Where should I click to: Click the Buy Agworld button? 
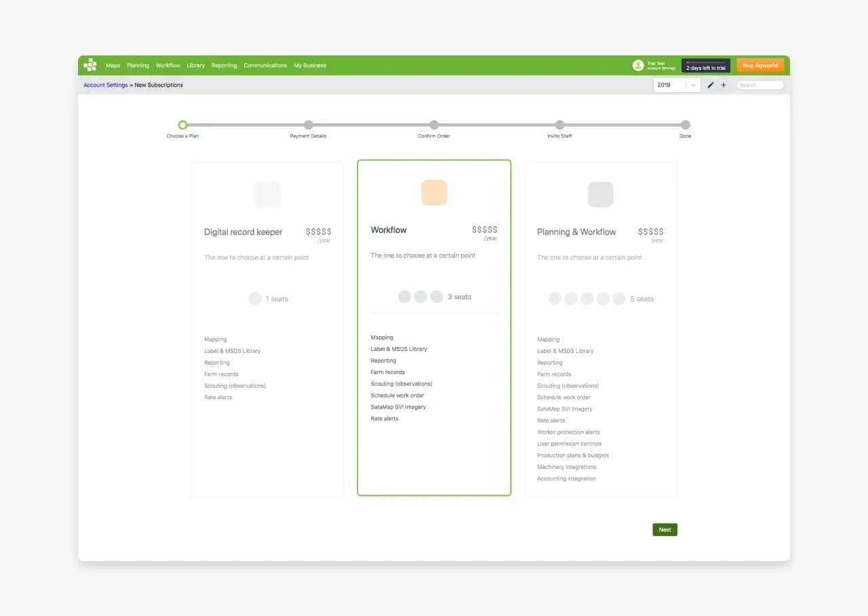[760, 66]
